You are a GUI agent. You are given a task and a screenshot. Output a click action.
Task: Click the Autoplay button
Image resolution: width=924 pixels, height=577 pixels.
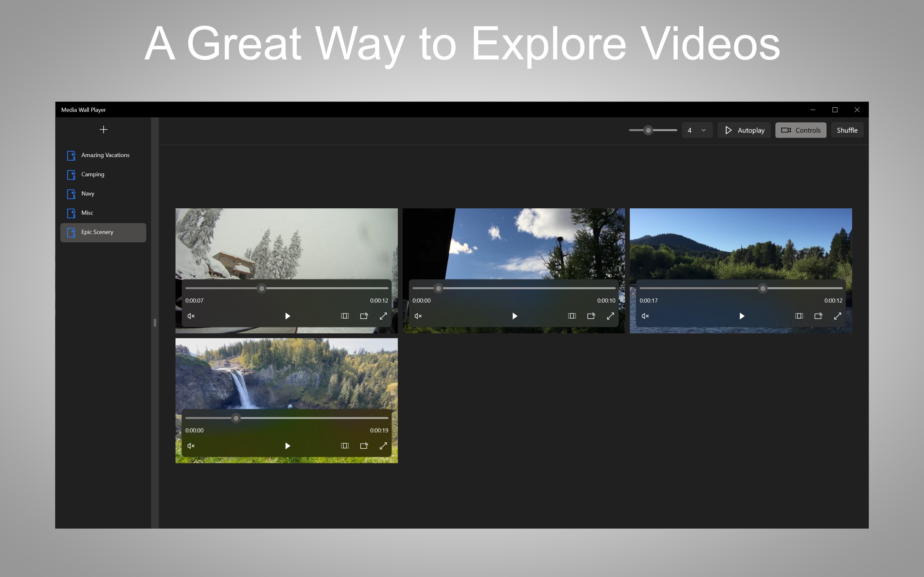click(x=744, y=130)
